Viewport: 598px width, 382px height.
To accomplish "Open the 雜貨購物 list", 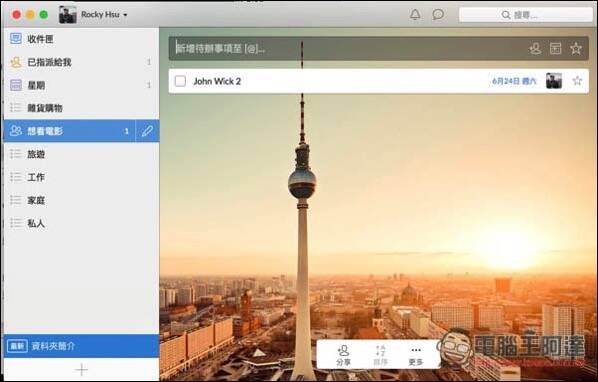I will coord(81,108).
